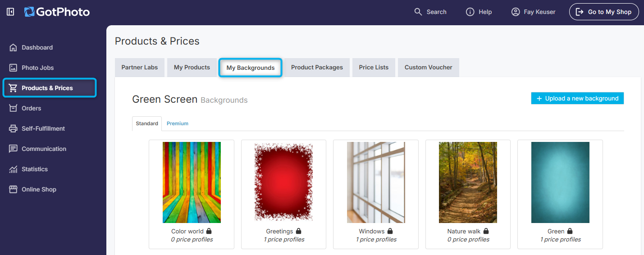Switch to the My Products tab

pyautogui.click(x=192, y=67)
